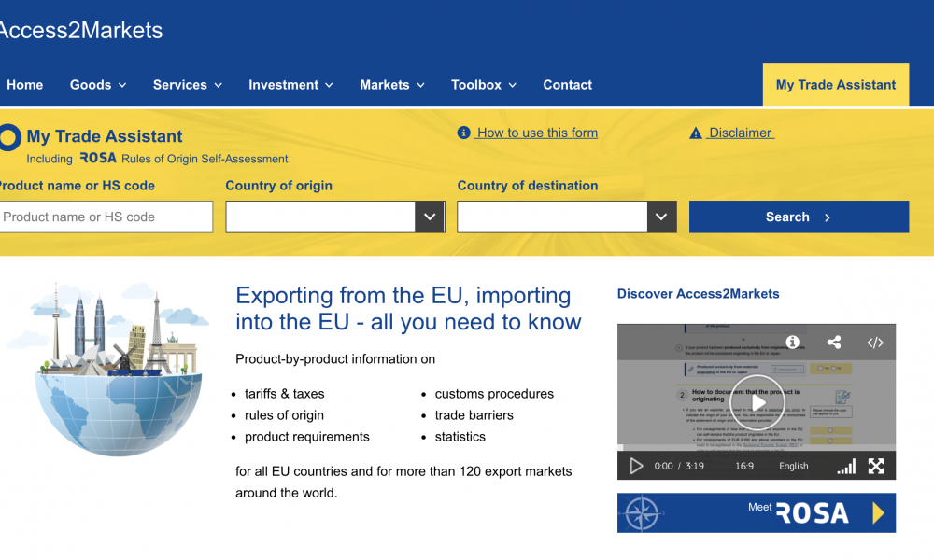The height and width of the screenshot is (560, 934).
Task: Click the Meet ROSA banner
Action: point(757,512)
